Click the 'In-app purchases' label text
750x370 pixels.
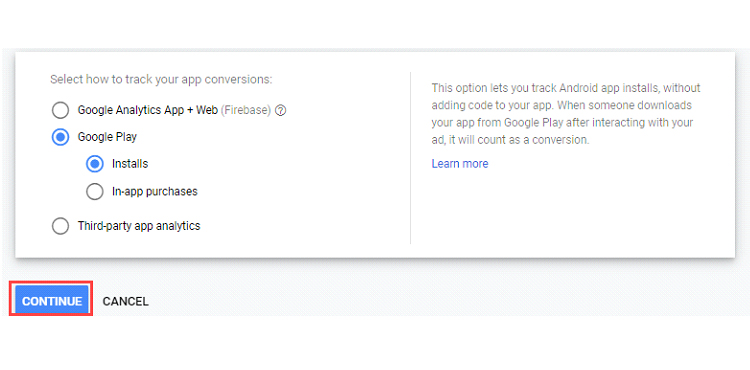154,192
